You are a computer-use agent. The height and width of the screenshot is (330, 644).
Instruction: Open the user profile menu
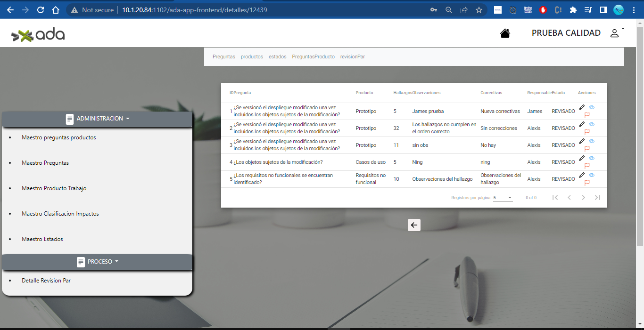click(x=616, y=33)
